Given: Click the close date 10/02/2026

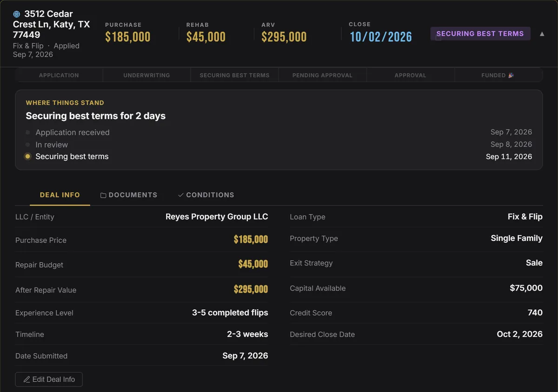Looking at the screenshot, I should (381, 37).
